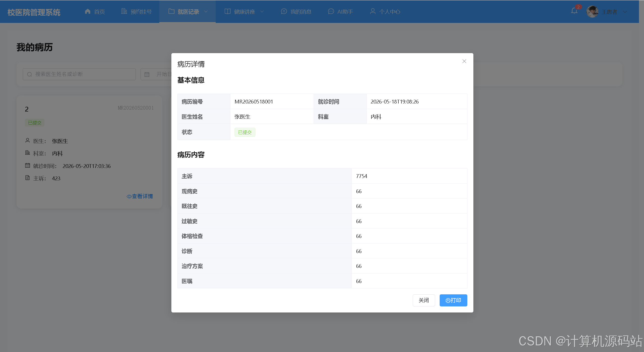Click the calendar icon in date picker
Screen dimensions: 644x352
pyautogui.click(x=147, y=74)
